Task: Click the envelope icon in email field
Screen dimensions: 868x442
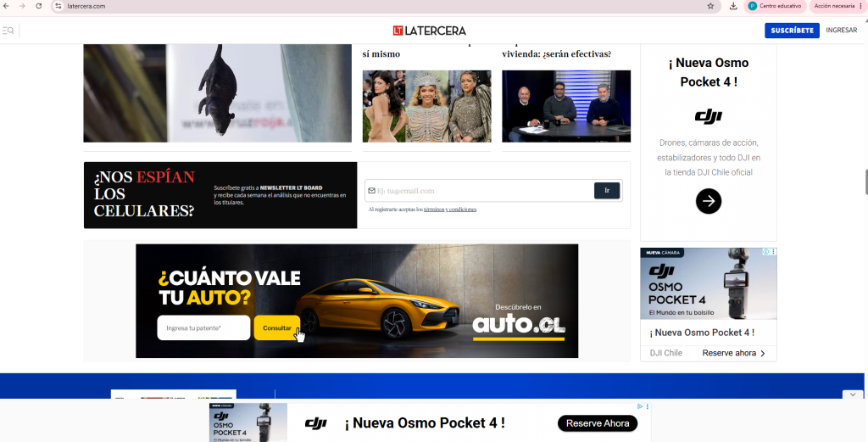Action: click(x=371, y=191)
